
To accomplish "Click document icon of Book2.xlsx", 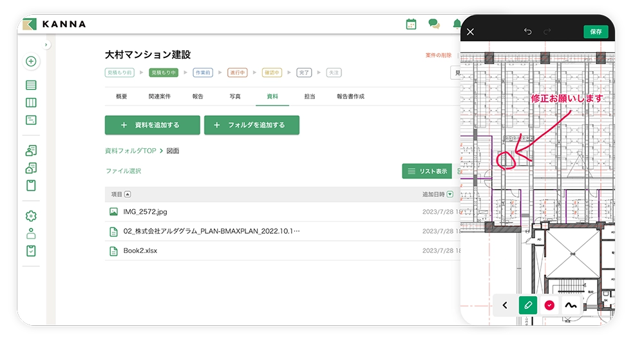I will 113,251.
